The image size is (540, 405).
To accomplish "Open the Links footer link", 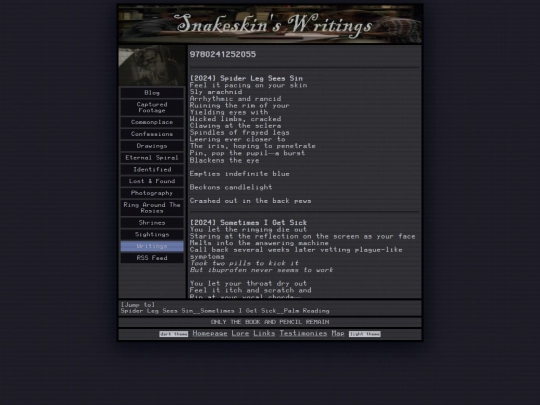I will coord(264,333).
